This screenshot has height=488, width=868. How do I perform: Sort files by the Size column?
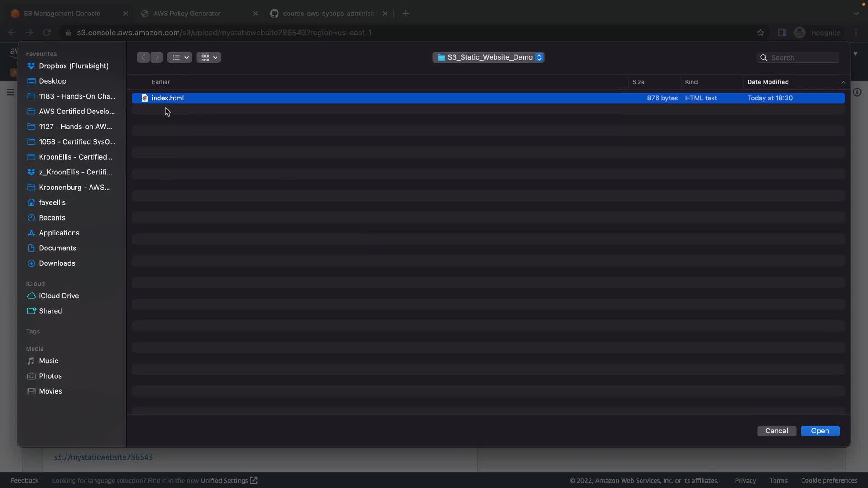point(638,82)
